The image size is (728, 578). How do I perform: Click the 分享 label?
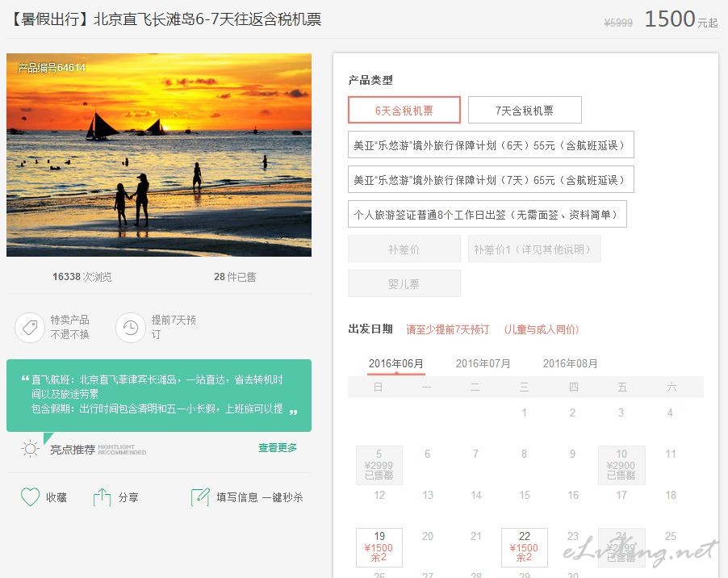[x=128, y=497]
